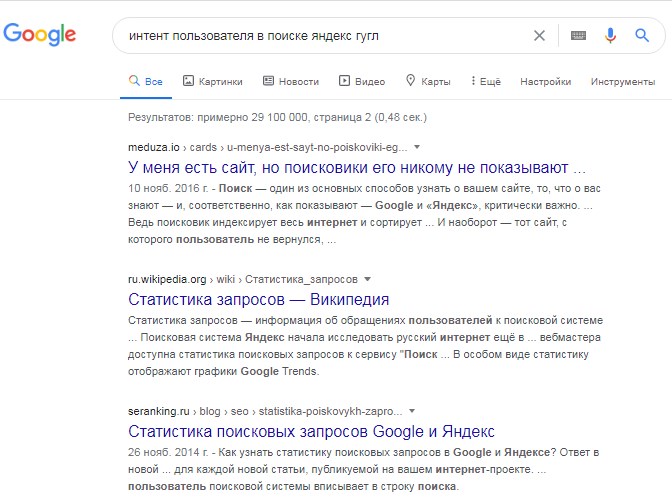Expand dropdown arrow next to meduza.io URL

click(x=417, y=147)
